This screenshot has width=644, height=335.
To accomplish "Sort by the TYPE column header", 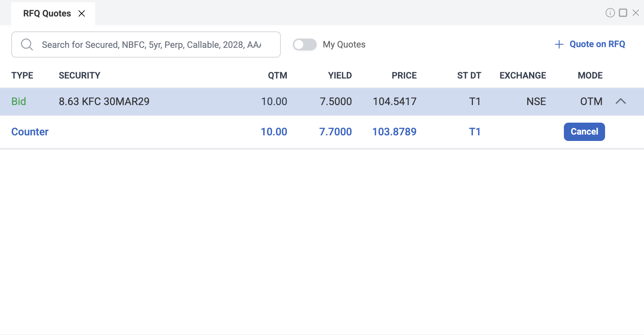I will (x=22, y=76).
